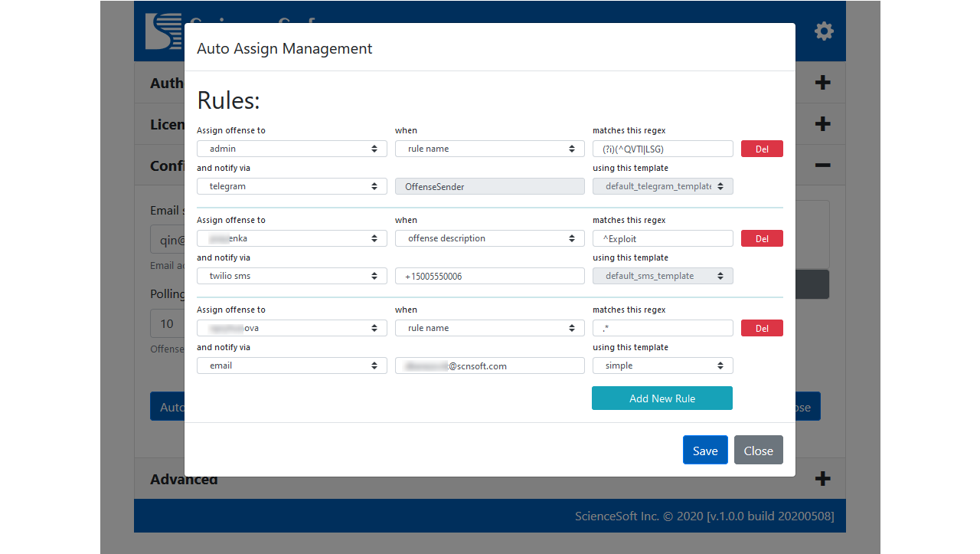The width and height of the screenshot is (980, 554).
Task: Delete the .* regex rule
Action: pos(762,328)
